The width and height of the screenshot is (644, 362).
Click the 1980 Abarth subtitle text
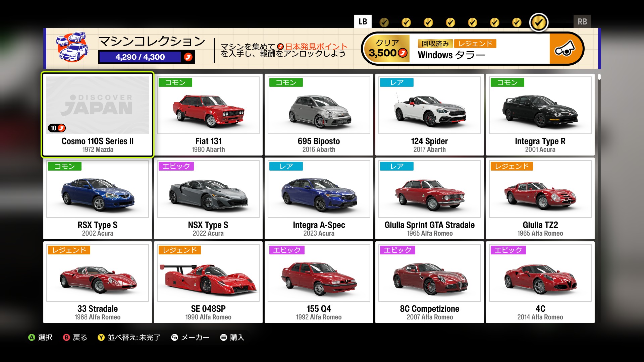point(208,149)
